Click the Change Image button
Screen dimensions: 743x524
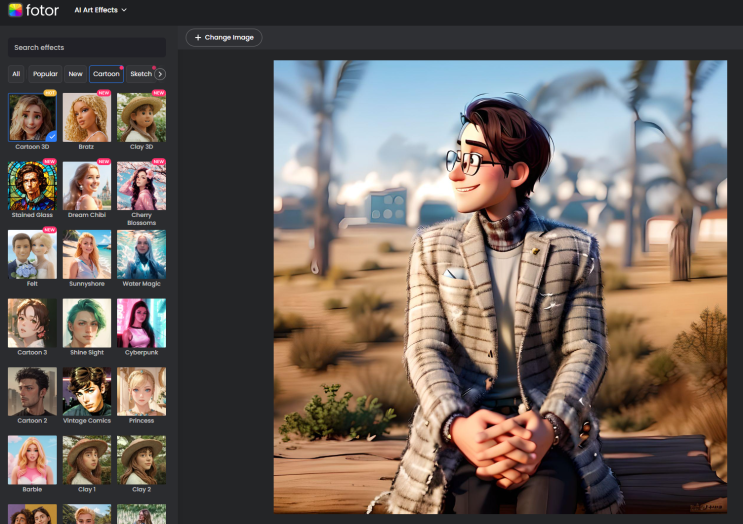(x=224, y=37)
